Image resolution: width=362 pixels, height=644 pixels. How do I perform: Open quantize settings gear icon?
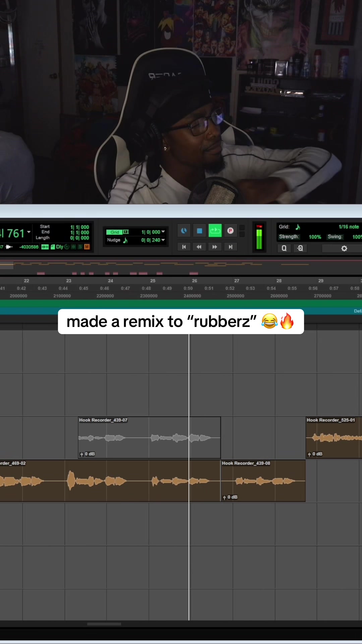coord(344,249)
